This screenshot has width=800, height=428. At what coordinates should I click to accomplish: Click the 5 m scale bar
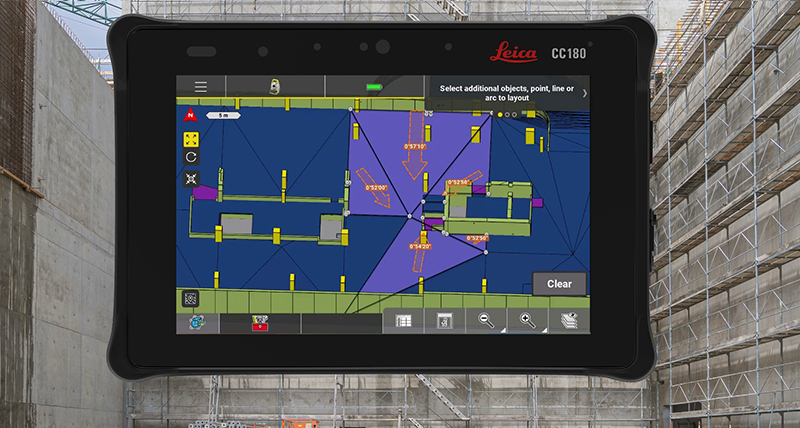click(x=222, y=116)
